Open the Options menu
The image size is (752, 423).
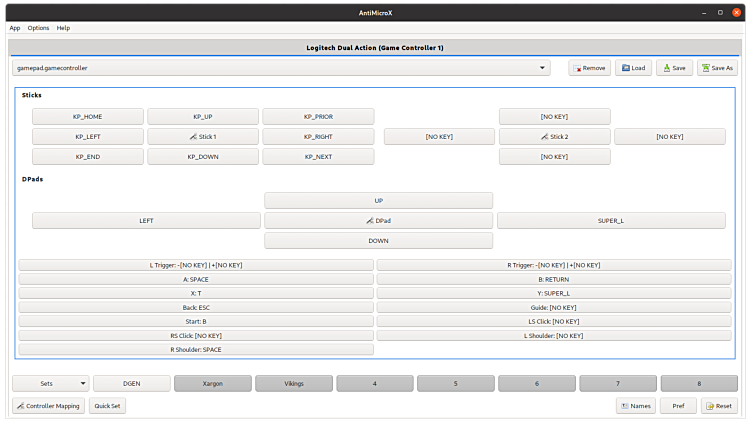(x=38, y=28)
